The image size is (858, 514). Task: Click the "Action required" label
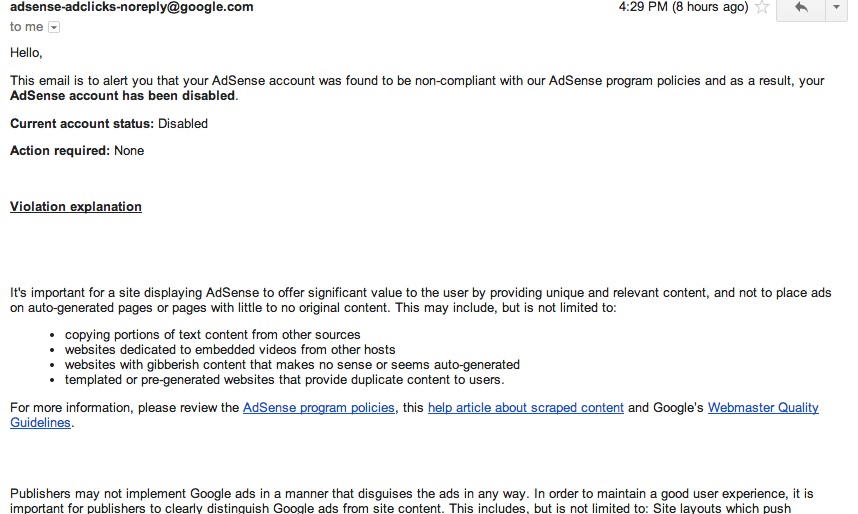[60, 151]
